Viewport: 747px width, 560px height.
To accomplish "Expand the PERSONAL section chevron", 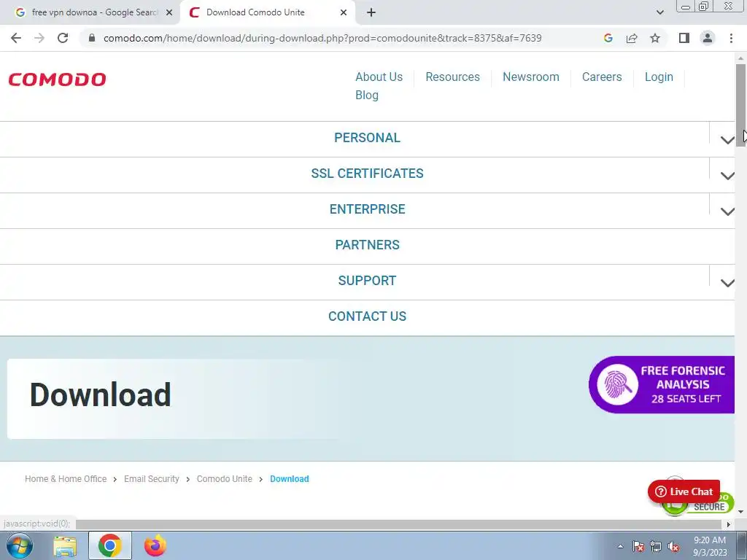I will (727, 140).
